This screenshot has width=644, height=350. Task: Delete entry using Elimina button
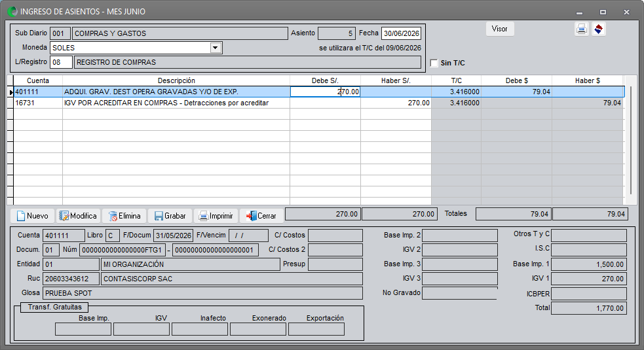[x=124, y=216]
